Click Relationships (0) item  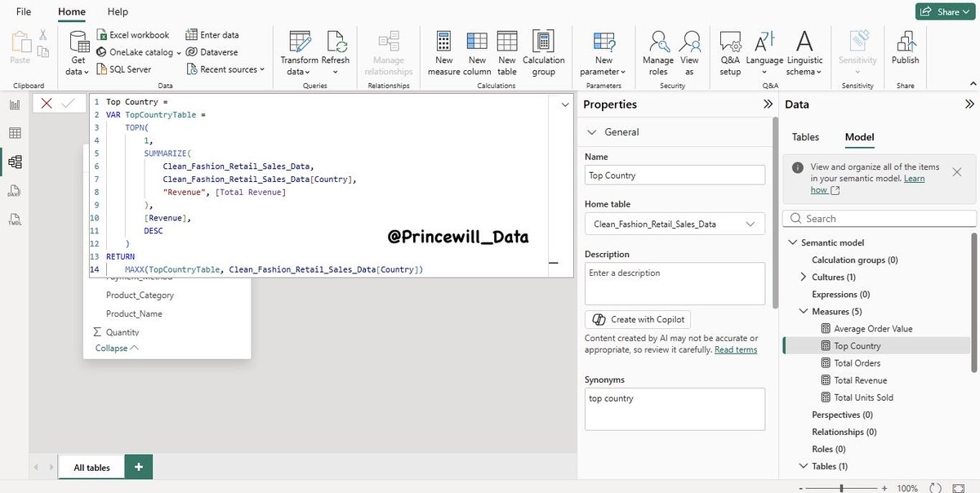[x=844, y=432]
